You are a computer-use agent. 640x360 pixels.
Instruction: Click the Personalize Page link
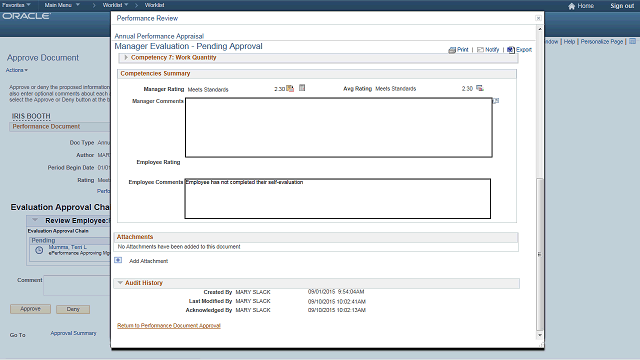(x=602, y=42)
